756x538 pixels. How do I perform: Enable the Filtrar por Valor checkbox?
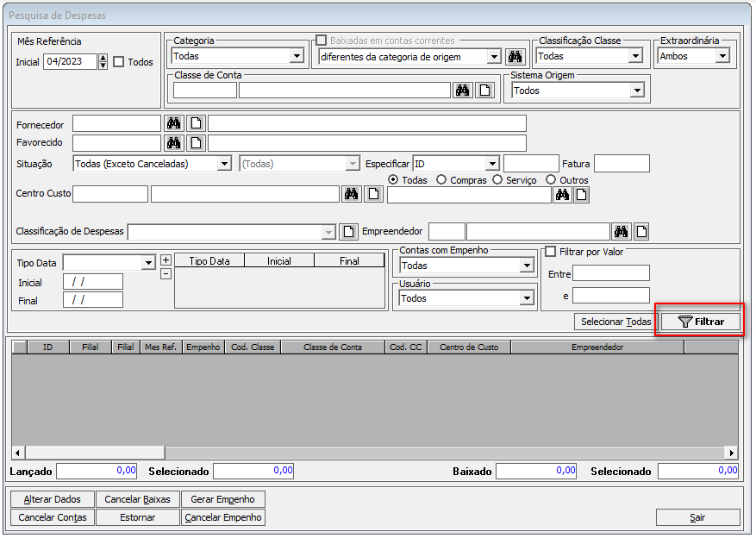coord(551,252)
